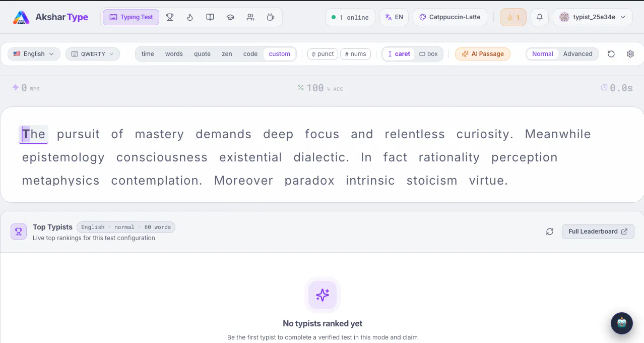
Task: Click the word 'epistemology' in the passage
Action: pos(63,157)
